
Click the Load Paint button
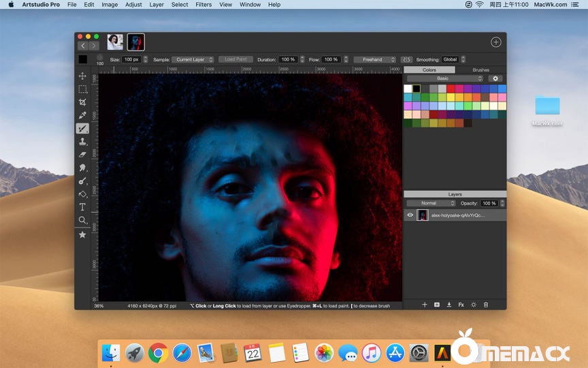[x=236, y=59]
